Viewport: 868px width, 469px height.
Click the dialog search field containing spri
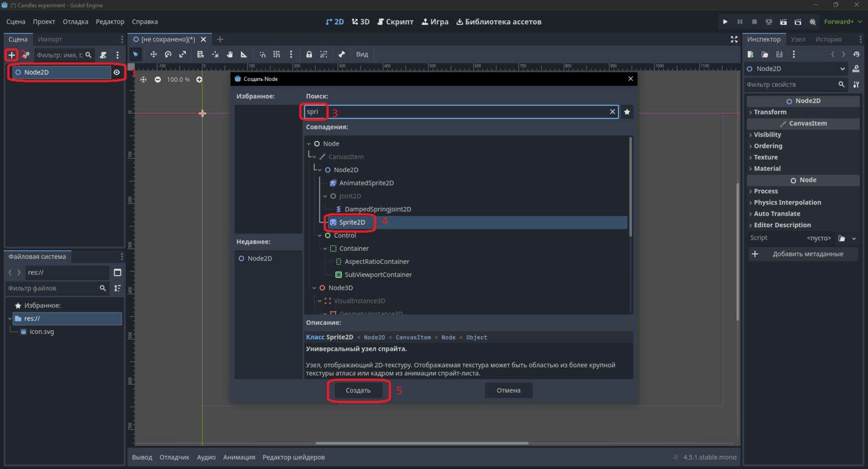461,112
